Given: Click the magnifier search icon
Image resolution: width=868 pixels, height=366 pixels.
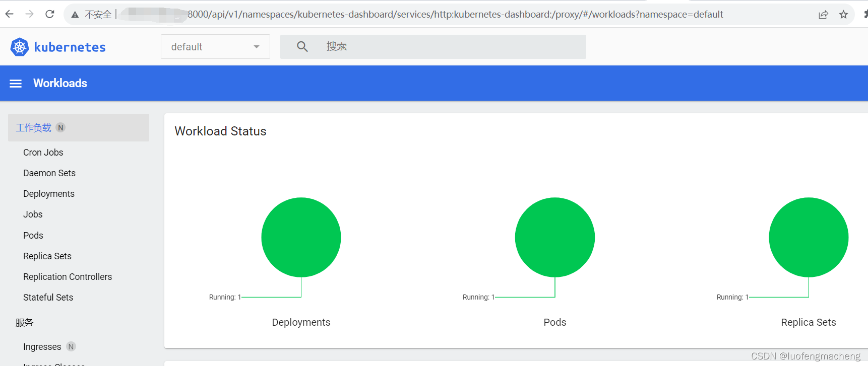Looking at the screenshot, I should point(302,47).
